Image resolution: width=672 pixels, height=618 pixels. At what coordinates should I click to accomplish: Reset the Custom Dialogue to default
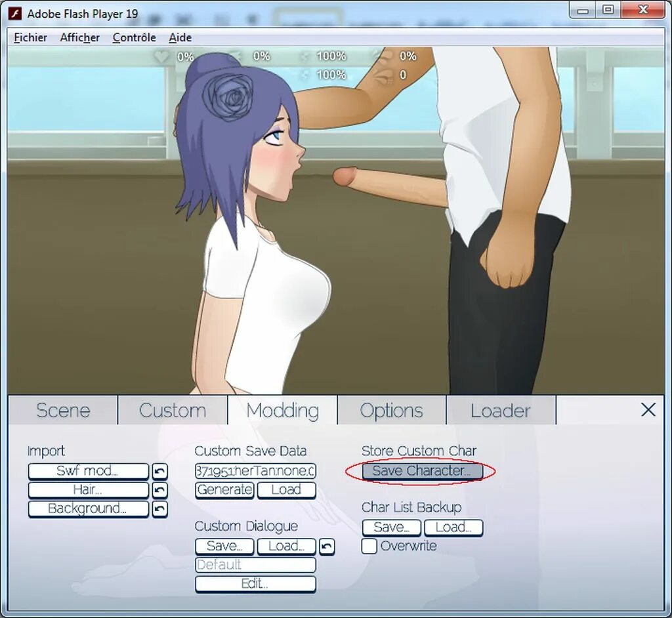tap(327, 547)
